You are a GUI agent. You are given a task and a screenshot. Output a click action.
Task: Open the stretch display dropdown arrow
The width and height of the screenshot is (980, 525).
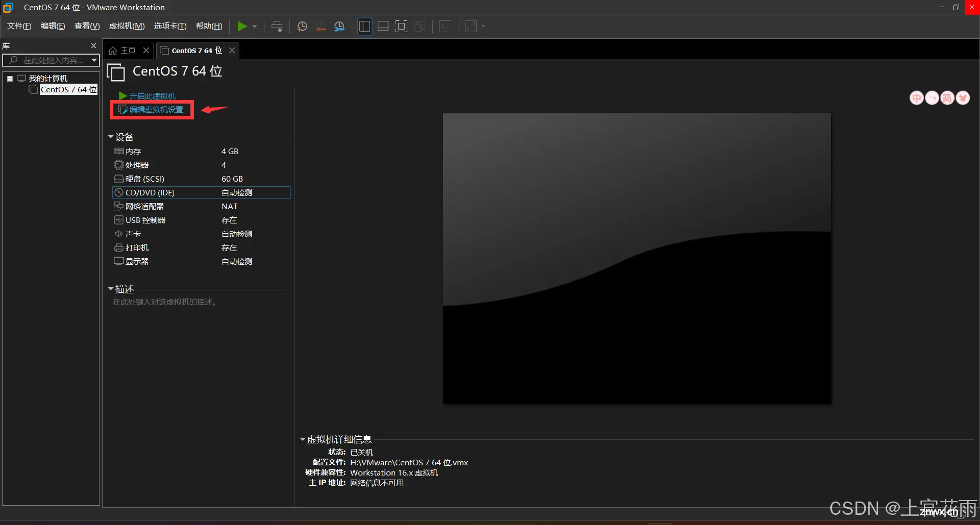click(x=483, y=27)
